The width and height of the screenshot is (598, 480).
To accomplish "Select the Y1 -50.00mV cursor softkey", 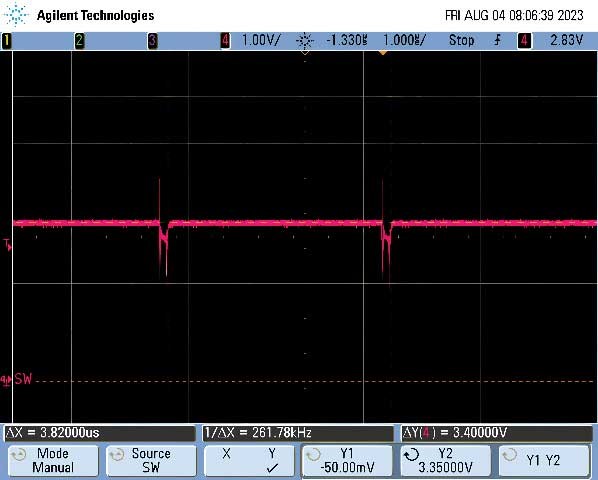I will pyautogui.click(x=347, y=461).
